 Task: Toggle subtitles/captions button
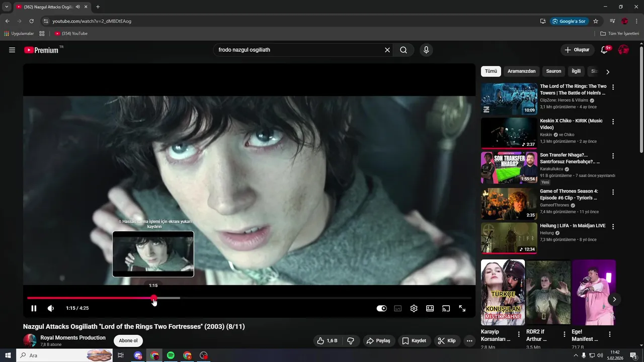click(398, 308)
